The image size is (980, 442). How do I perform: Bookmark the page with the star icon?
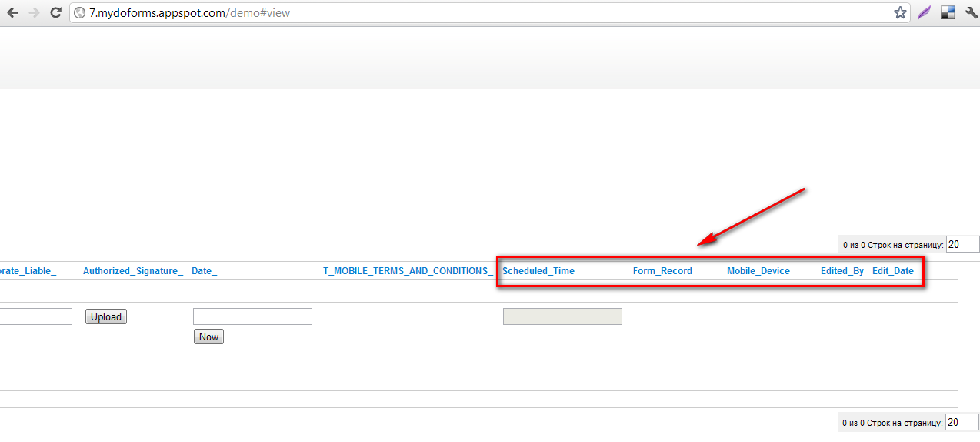click(899, 13)
